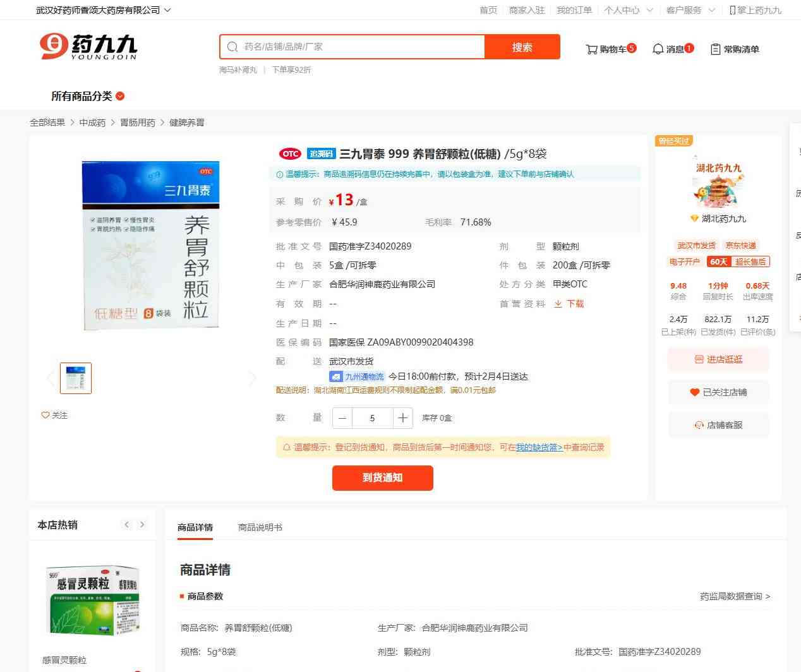Image resolution: width=801 pixels, height=672 pixels.
Task: Increase quantity with the plus stepper
Action: click(x=402, y=418)
